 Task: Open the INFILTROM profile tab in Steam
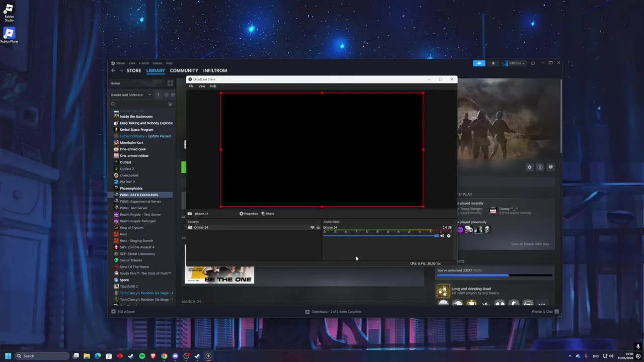215,70
